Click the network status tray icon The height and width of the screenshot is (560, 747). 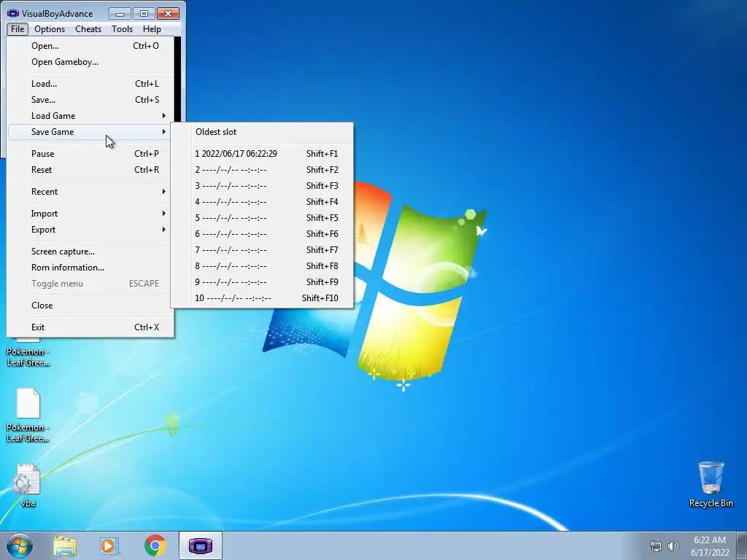(x=656, y=546)
